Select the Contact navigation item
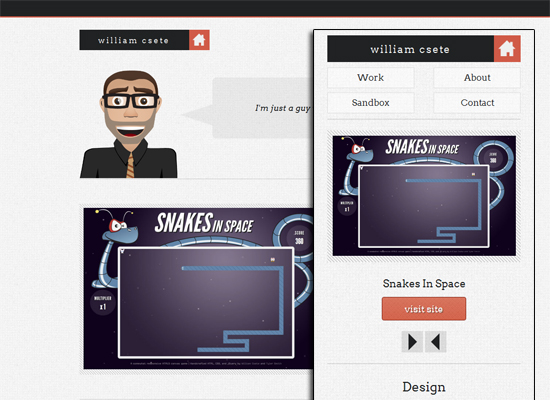 (477, 103)
